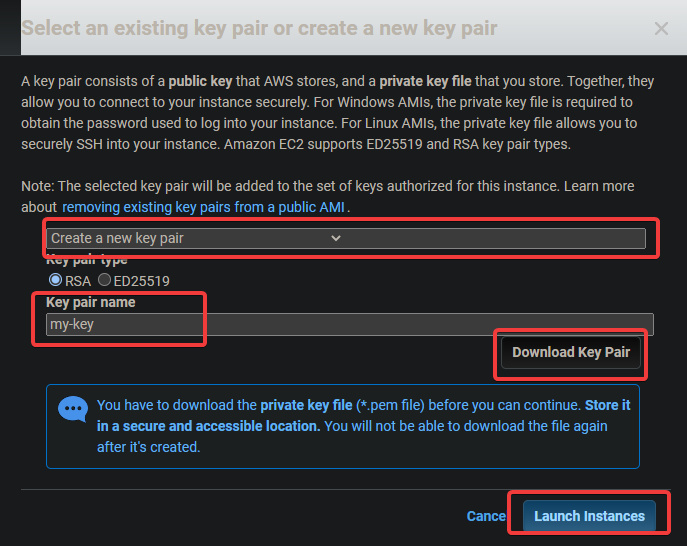Select the RSA radio button circle
Image resolution: width=687 pixels, height=546 pixels.
[x=55, y=280]
